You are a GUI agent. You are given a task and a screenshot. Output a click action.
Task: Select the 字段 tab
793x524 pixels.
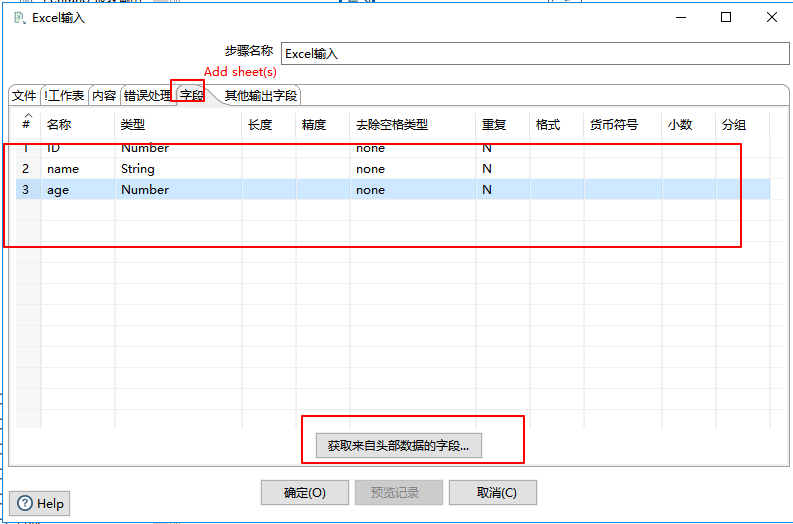click(x=192, y=95)
